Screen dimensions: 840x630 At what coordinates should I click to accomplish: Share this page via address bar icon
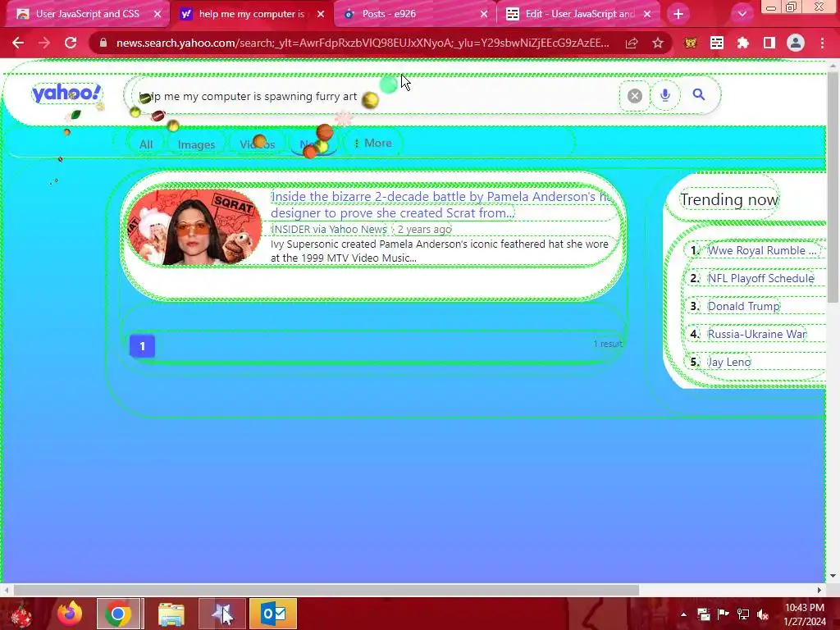(632, 43)
